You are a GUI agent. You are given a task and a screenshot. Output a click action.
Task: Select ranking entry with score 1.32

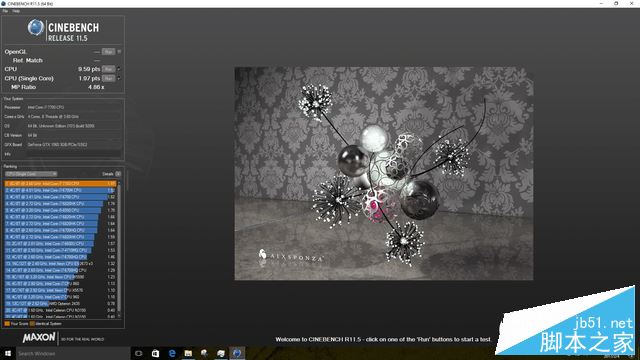[x=60, y=264]
